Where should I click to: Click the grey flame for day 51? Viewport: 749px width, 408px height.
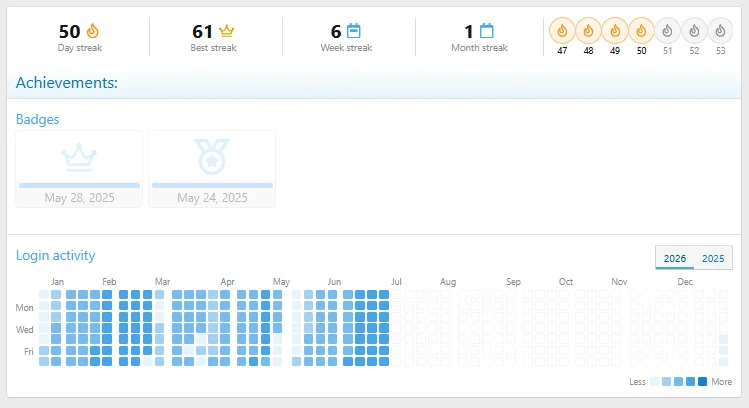pyautogui.click(x=667, y=31)
